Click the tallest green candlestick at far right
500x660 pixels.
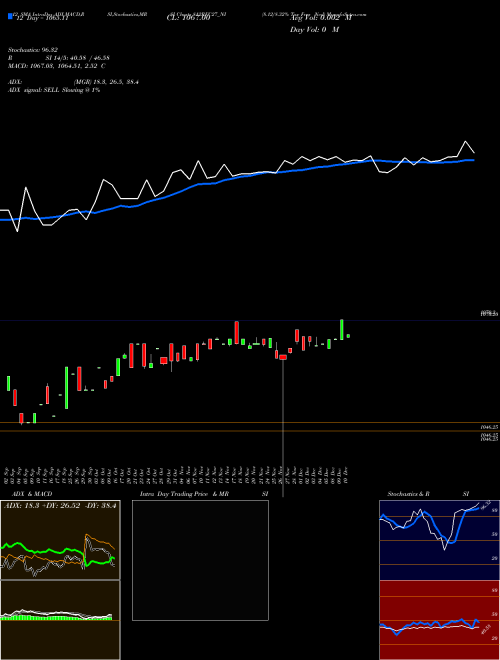coord(342,330)
